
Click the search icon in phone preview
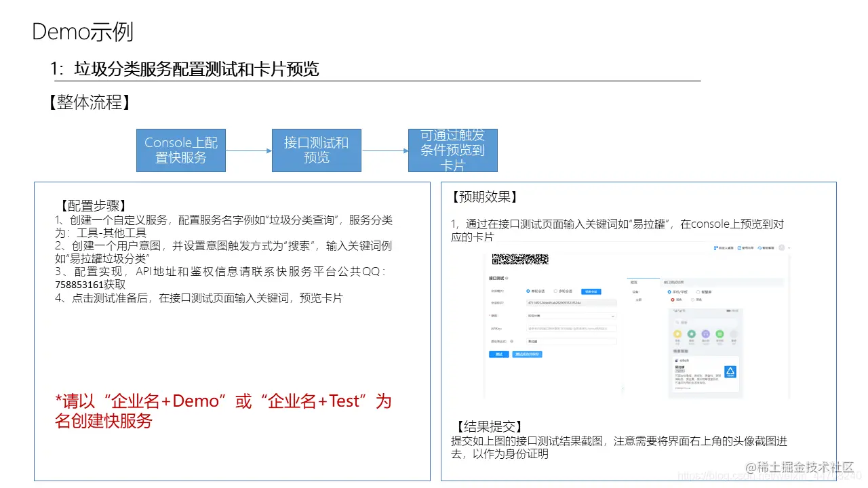click(677, 322)
